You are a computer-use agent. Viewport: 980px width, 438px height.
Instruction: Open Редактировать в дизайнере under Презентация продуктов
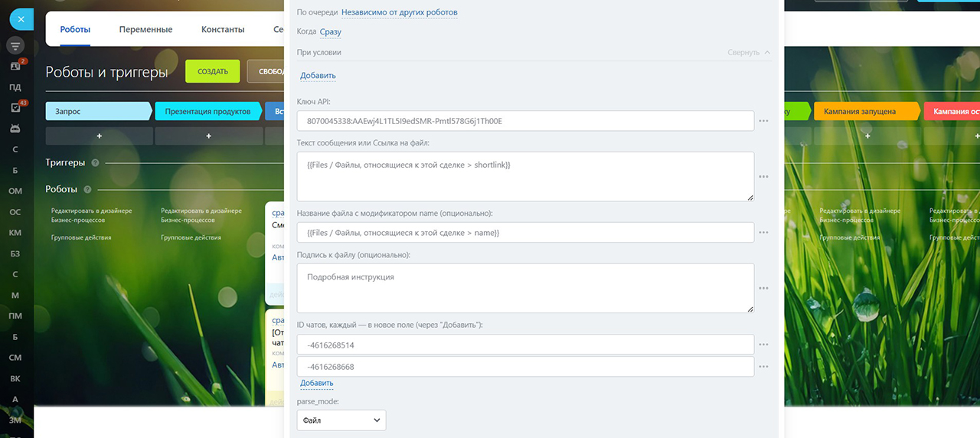point(201,215)
